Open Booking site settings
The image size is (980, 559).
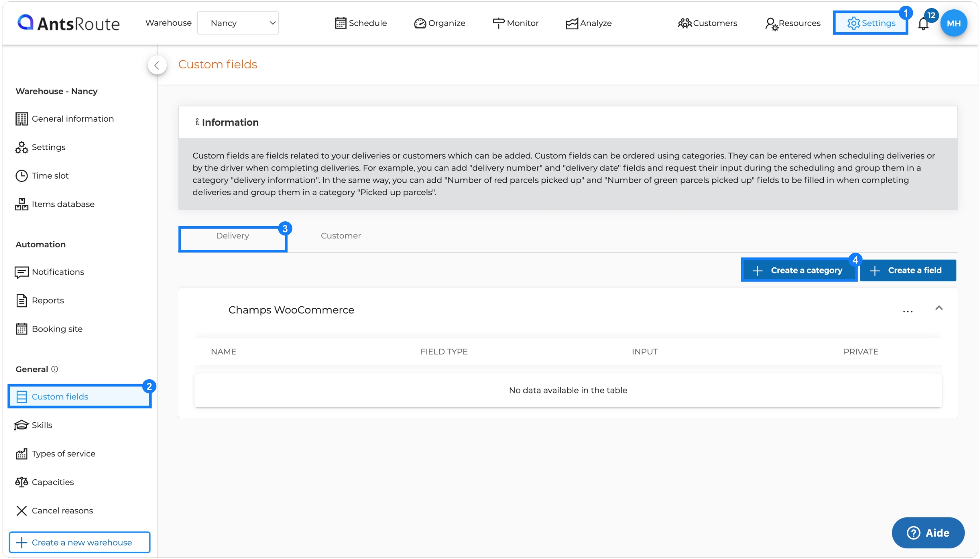pos(49,329)
